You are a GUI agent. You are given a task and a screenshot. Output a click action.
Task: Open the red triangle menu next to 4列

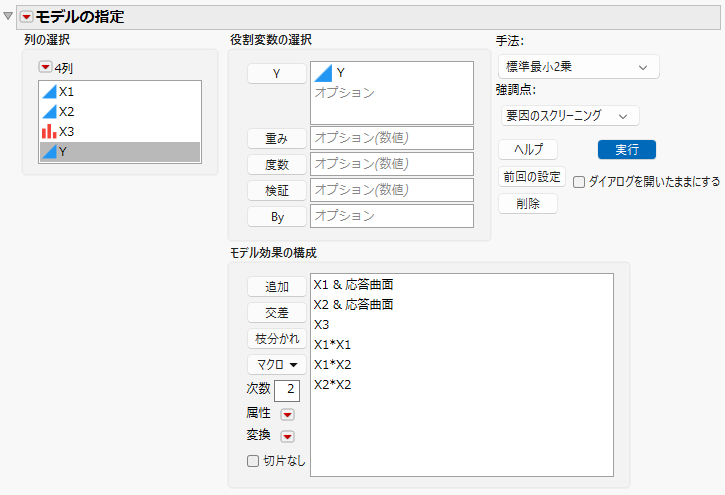[x=45, y=67]
